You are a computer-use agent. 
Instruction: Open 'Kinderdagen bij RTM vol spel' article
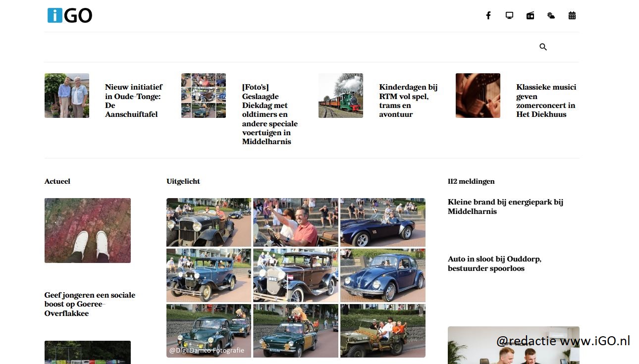pos(408,101)
